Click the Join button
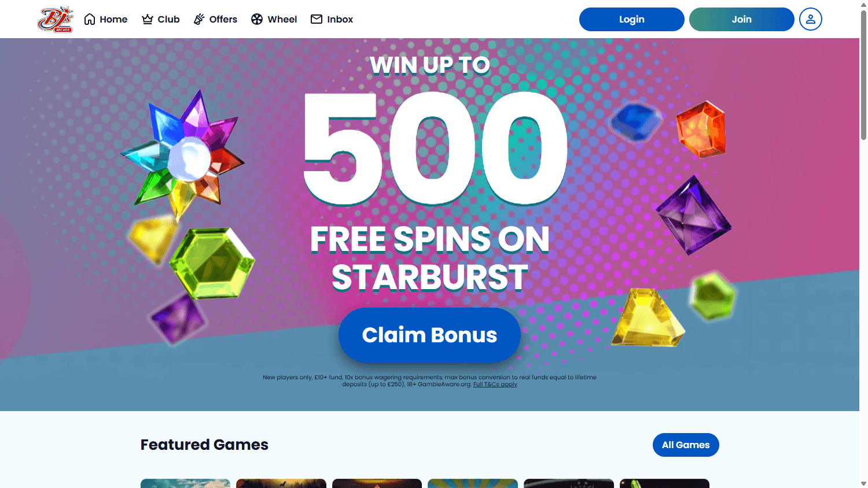The image size is (868, 488). [742, 19]
